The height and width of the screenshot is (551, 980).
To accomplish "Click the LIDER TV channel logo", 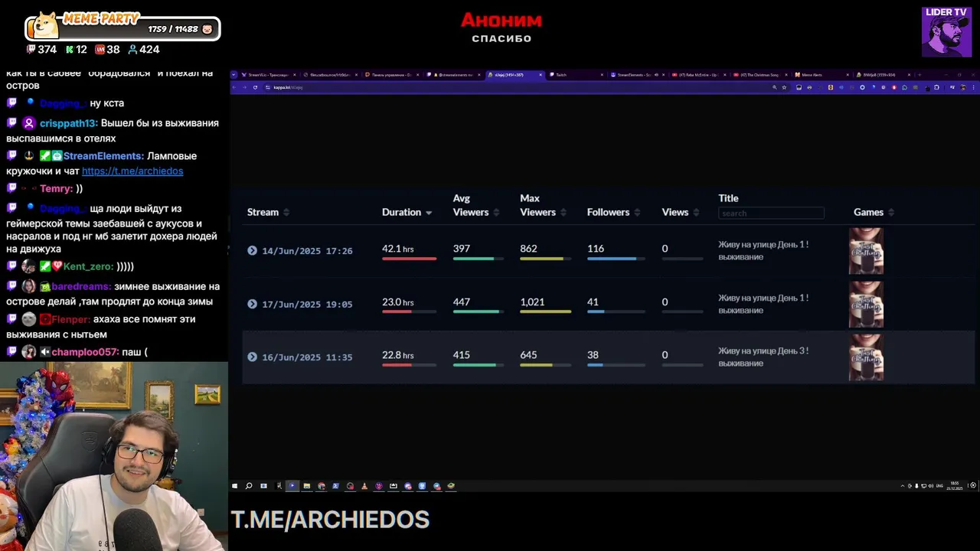I will 946,32.
